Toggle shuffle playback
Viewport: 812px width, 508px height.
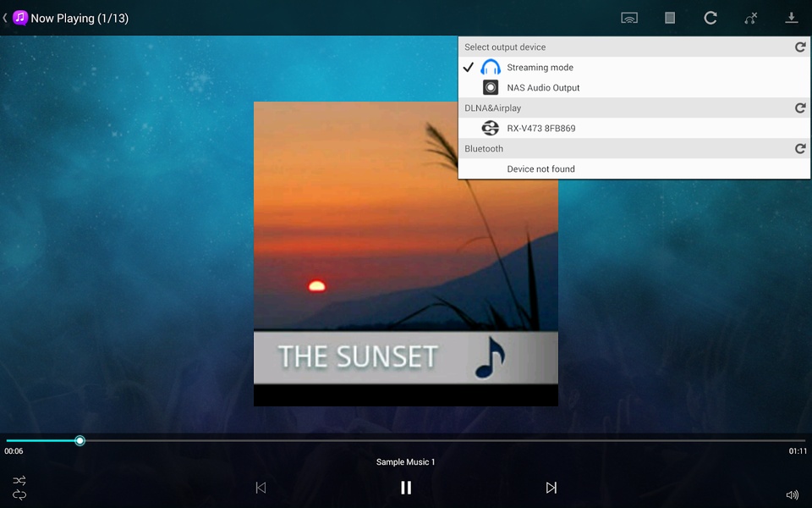[x=19, y=481]
